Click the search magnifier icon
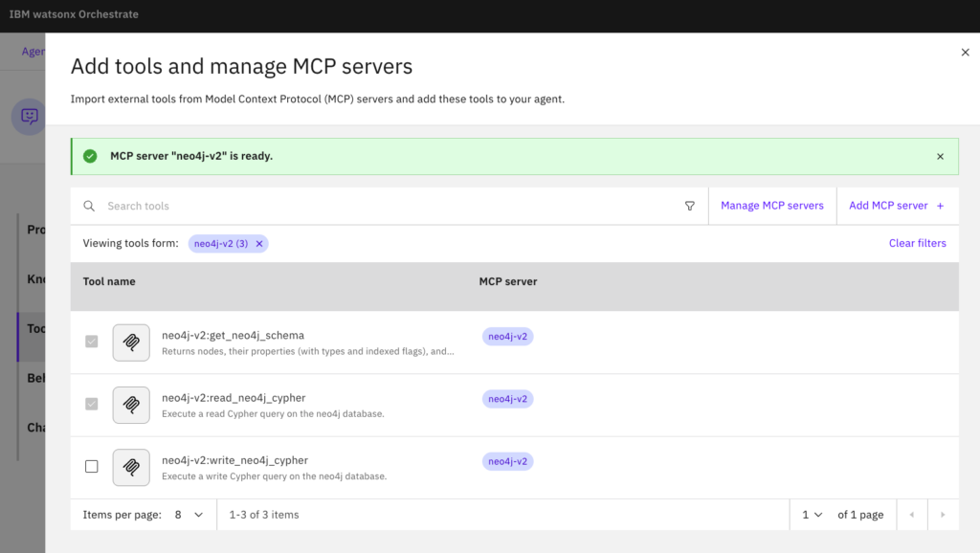980x553 pixels. pyautogui.click(x=89, y=206)
